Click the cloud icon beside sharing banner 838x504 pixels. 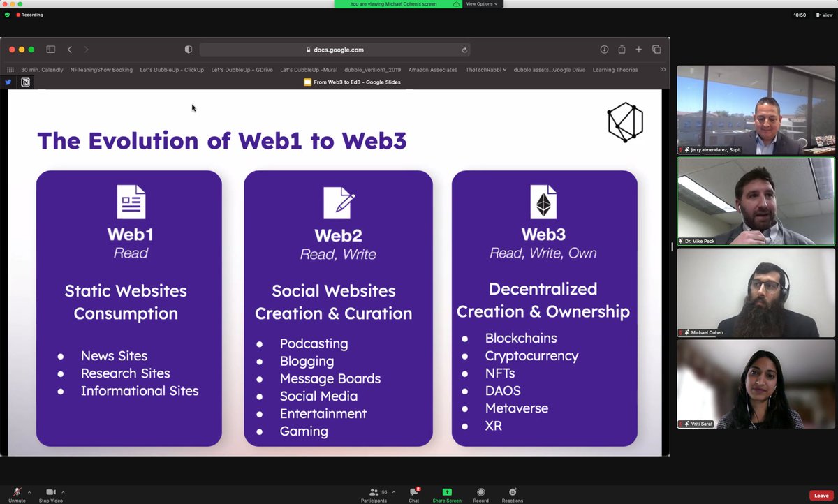[456, 4]
